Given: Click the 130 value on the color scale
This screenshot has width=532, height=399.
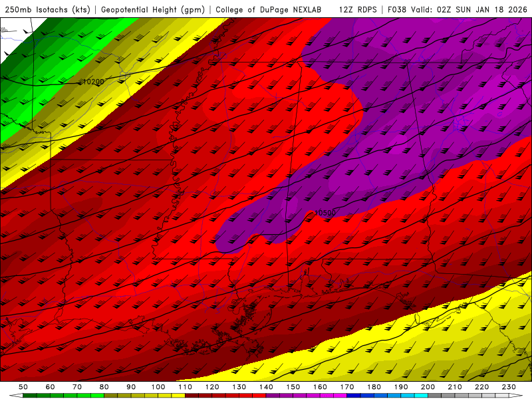Looking at the screenshot, I should pyautogui.click(x=239, y=387).
